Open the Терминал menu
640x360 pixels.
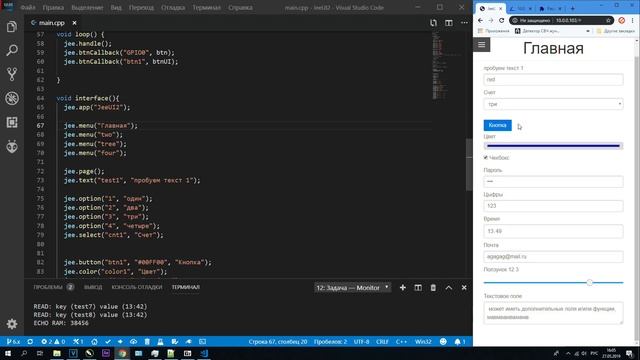pyautogui.click(x=207, y=7)
